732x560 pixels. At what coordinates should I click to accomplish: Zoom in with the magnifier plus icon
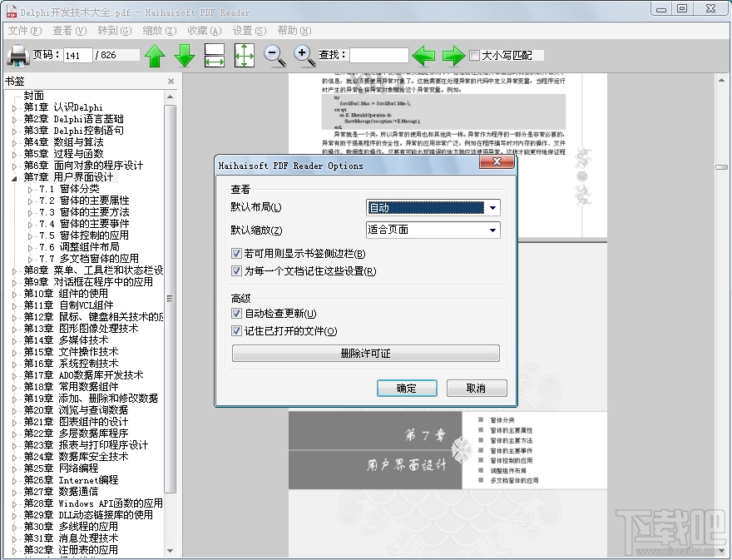click(301, 55)
